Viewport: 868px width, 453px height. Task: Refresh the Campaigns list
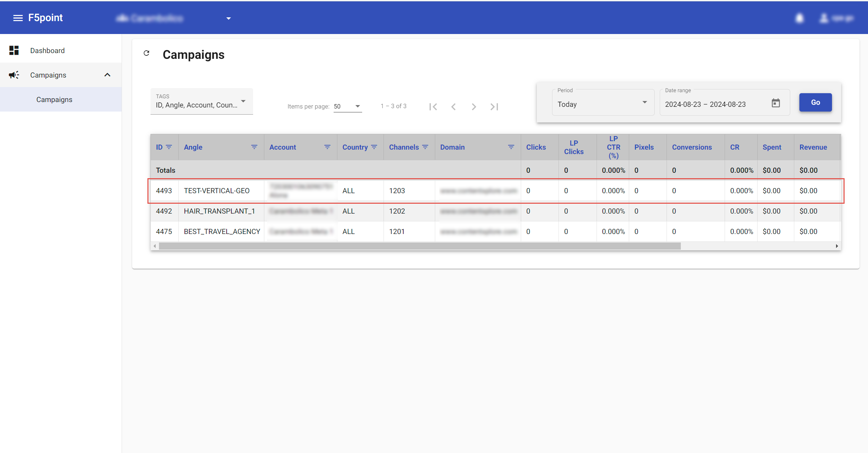tap(146, 53)
